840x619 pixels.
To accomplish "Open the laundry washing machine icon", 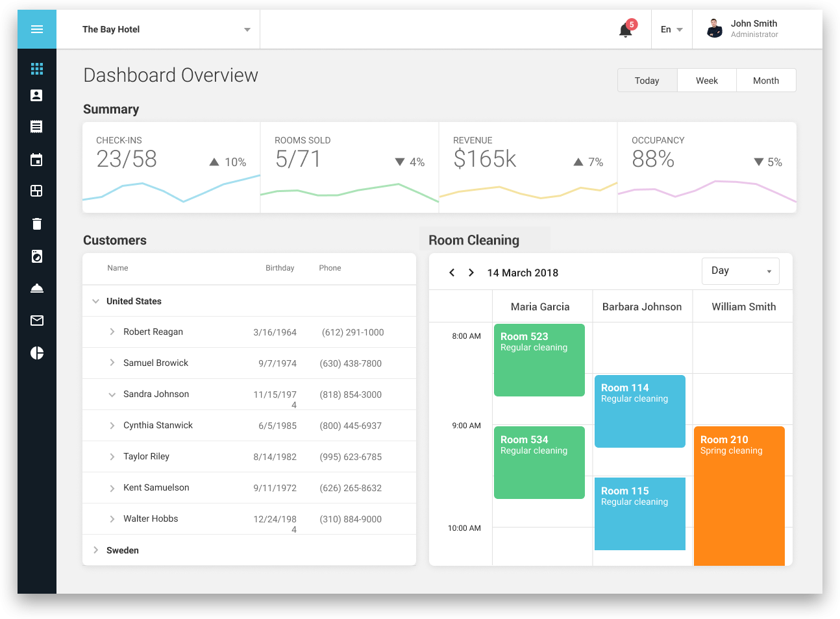I will point(36,256).
